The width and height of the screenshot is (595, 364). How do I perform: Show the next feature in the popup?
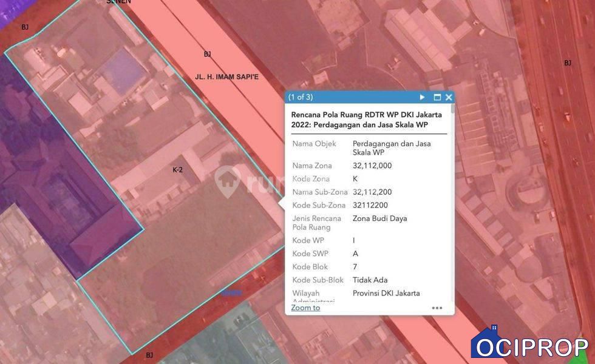coord(423,97)
